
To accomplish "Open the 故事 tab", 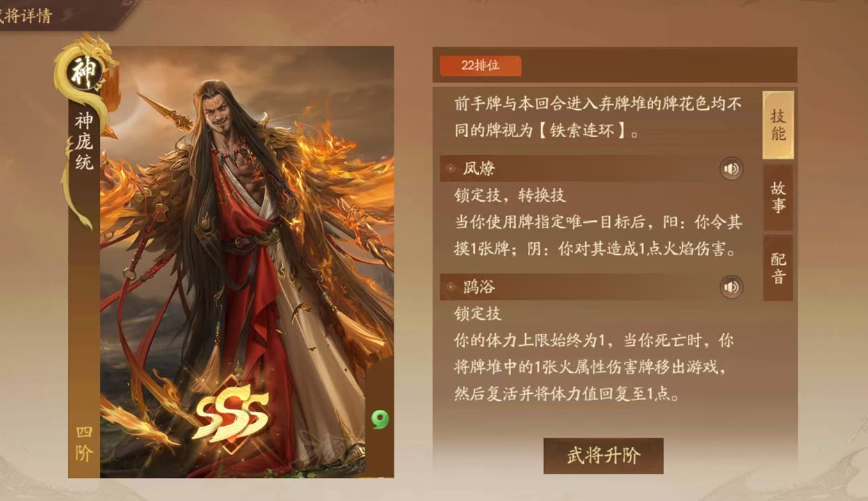I will tap(778, 198).
